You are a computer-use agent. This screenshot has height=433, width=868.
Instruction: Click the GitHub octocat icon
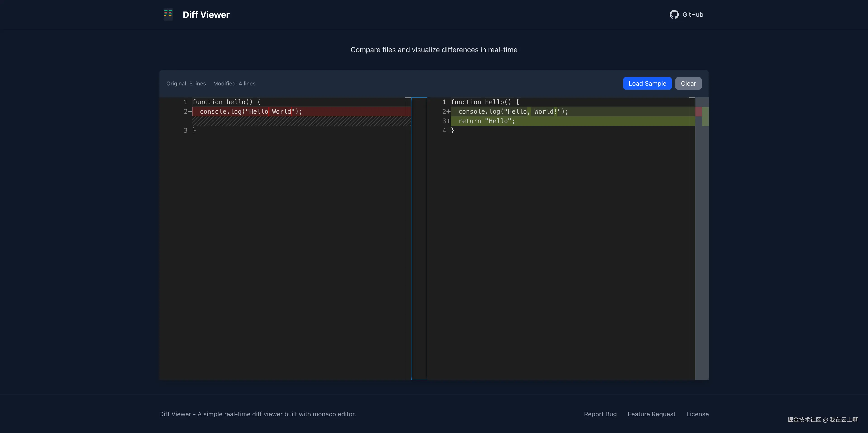coord(674,14)
